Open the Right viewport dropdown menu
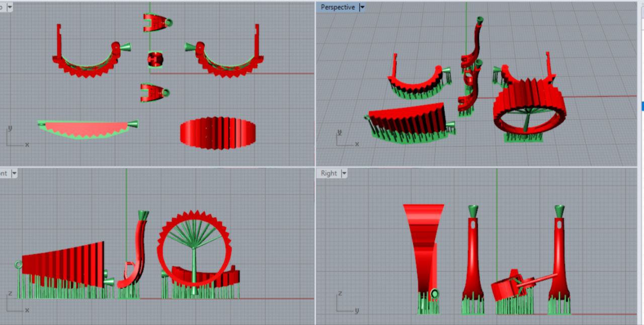 [x=344, y=173]
